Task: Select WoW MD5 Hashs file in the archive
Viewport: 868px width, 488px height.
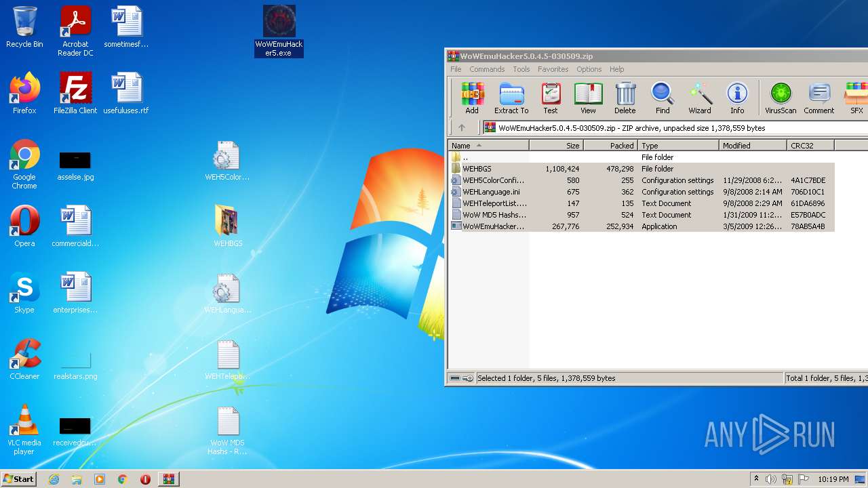Action: pos(642,215)
